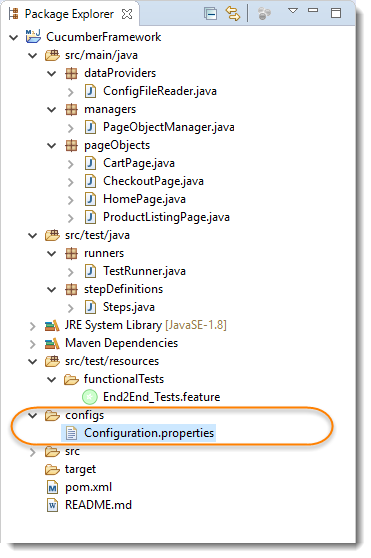Click the CucumberFramework project icon
371x558 pixels.
33,36
